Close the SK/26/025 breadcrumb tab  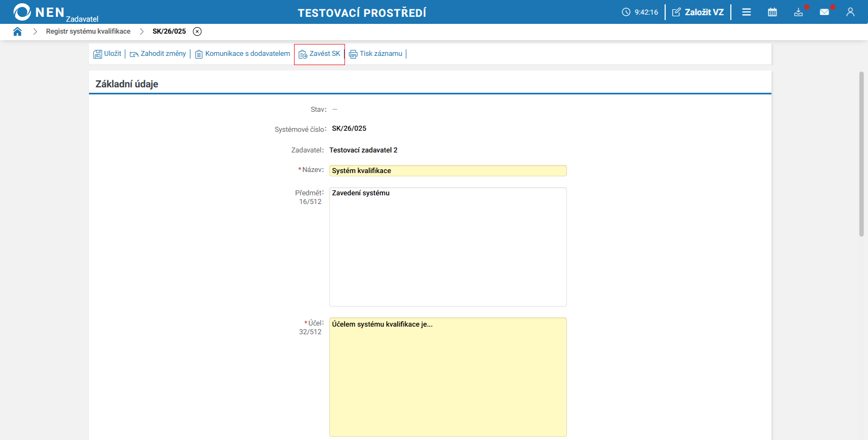coord(197,31)
